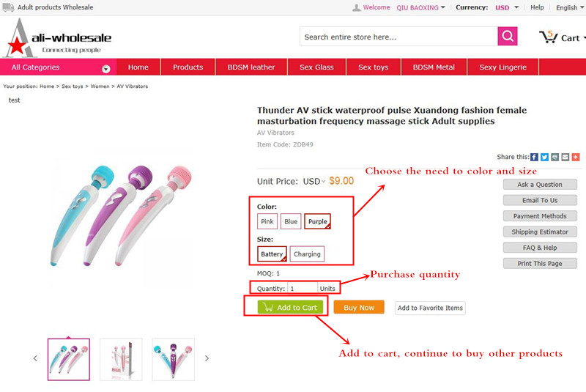
Task: Click the pink search magnifier button
Action: click(x=507, y=36)
